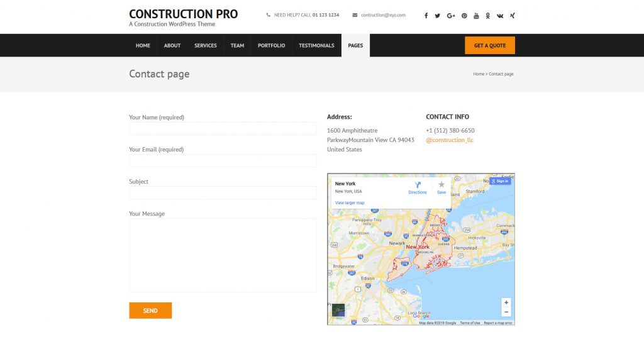The image size is (644, 347).
Task: Focus the Your Email input field
Action: coord(223,160)
